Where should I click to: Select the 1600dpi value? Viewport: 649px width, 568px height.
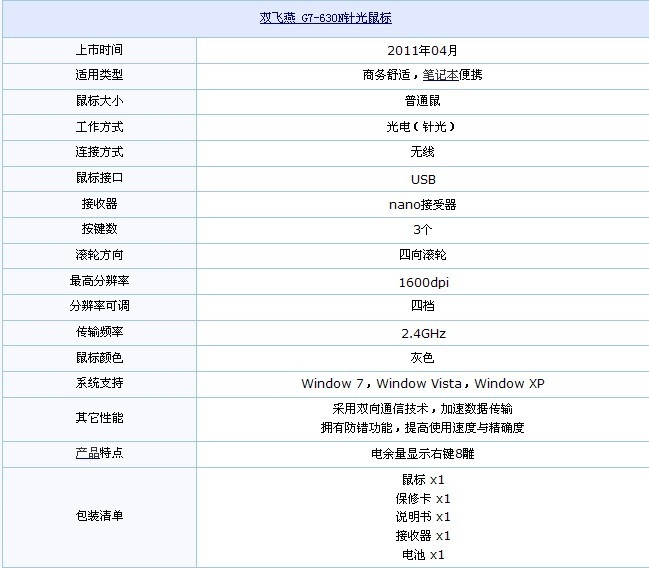(x=423, y=282)
